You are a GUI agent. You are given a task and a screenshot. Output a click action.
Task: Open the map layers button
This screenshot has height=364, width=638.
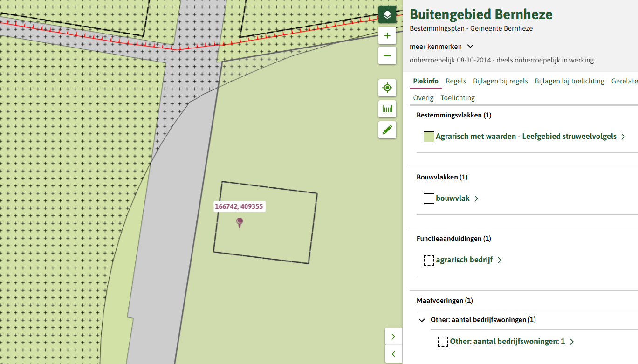pyautogui.click(x=387, y=15)
